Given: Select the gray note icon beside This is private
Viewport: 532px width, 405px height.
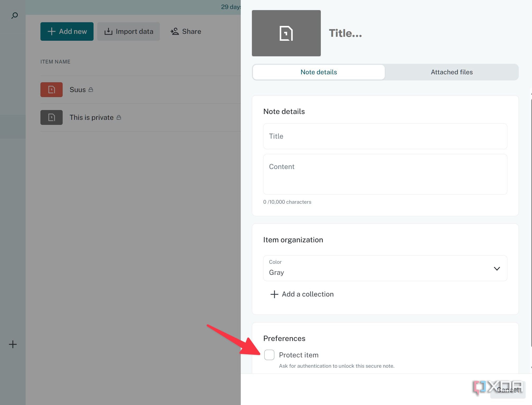Looking at the screenshot, I should 51,117.
